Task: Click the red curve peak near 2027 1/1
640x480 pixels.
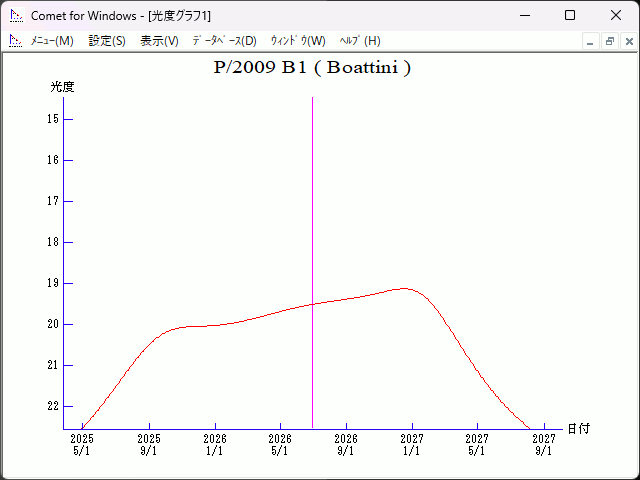Action: (405, 288)
